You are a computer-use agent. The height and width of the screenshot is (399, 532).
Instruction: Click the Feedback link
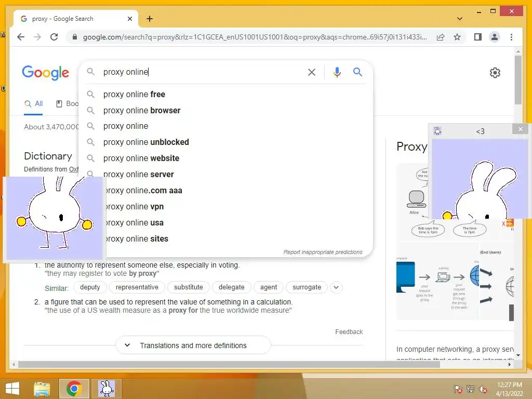[349, 332]
